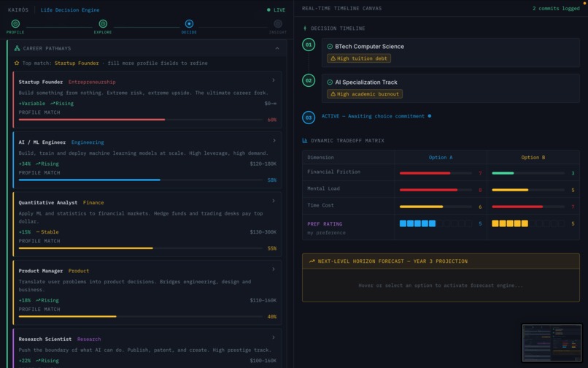Screen dimensions: 588x368
Task: Select the Option B column header
Action: (533, 157)
